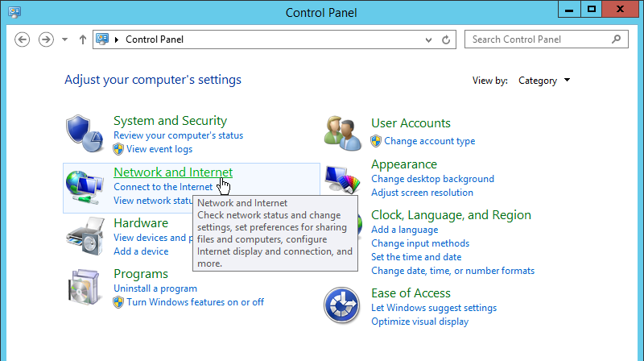The width and height of the screenshot is (644, 361).
Task: Go back using the Back arrow button
Action: coord(23,39)
